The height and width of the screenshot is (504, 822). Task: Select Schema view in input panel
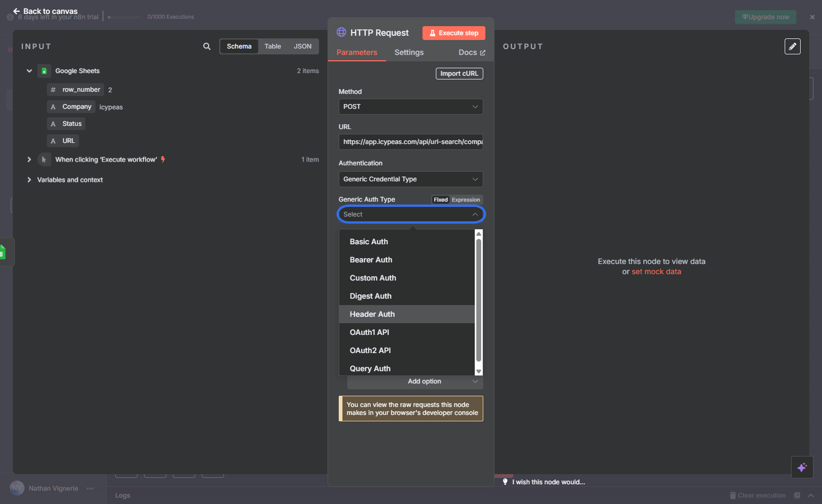click(239, 46)
